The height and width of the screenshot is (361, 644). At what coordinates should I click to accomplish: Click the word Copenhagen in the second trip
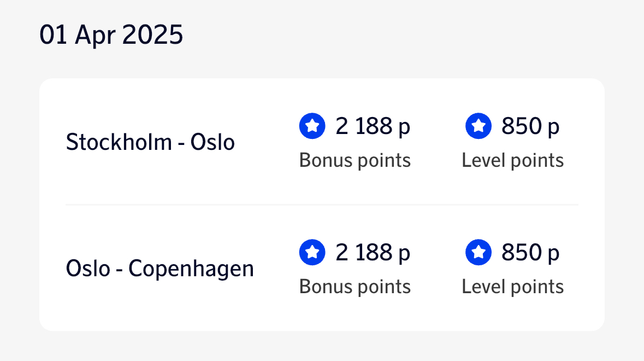point(191,269)
